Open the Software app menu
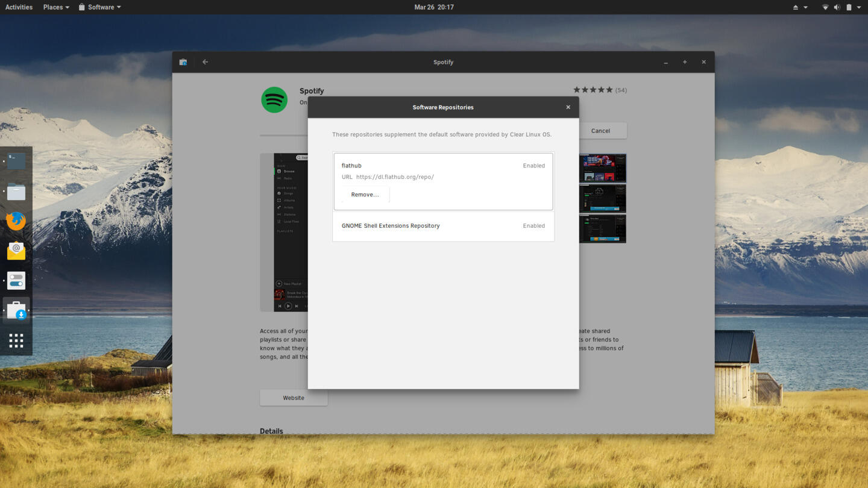868x488 pixels. tap(99, 7)
